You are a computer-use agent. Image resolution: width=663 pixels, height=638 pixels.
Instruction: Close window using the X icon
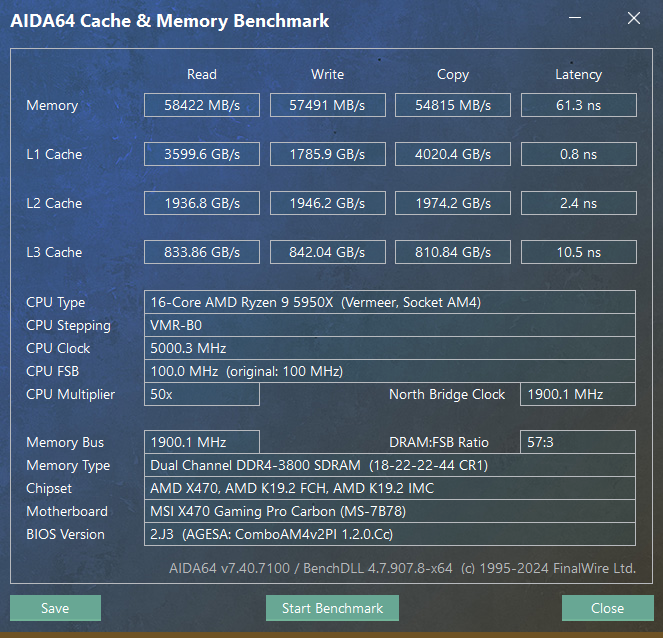pyautogui.click(x=634, y=18)
